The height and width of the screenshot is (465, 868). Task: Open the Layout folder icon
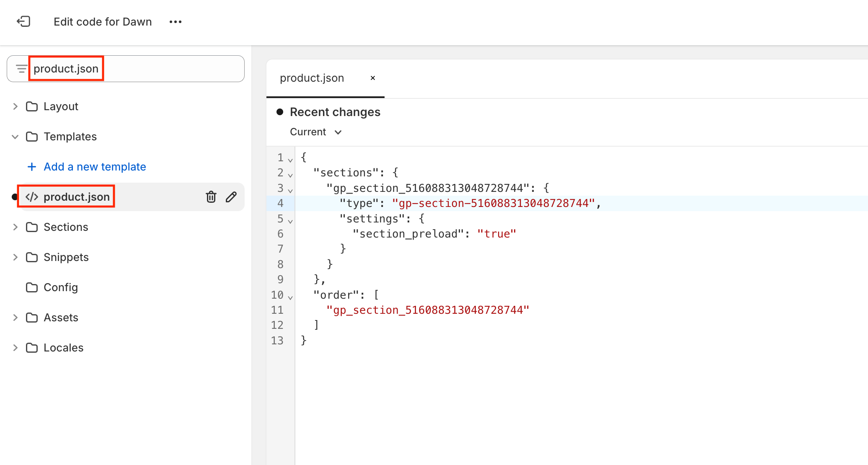[32, 106]
